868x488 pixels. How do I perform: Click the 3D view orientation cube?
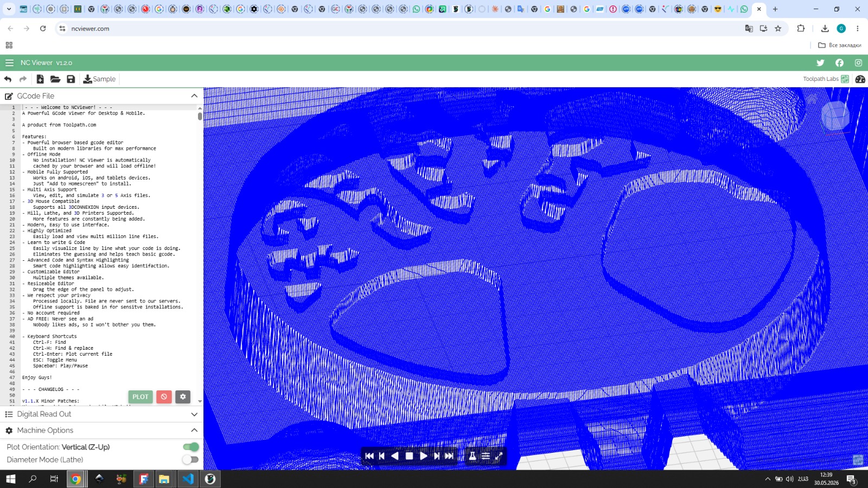[x=835, y=115]
